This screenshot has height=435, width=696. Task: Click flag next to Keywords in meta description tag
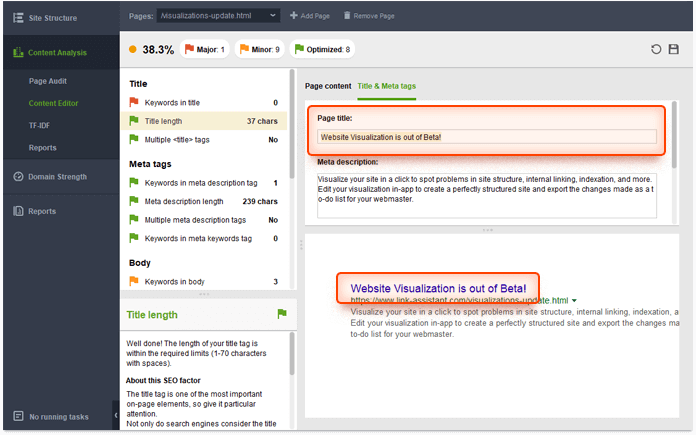click(134, 182)
